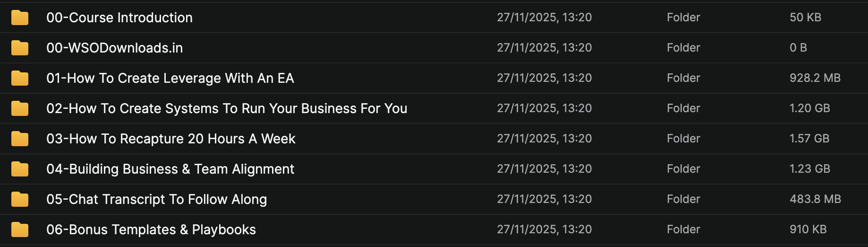
Task: Select folder icon beside 01-How To Create Leverage
Action: pos(20,78)
